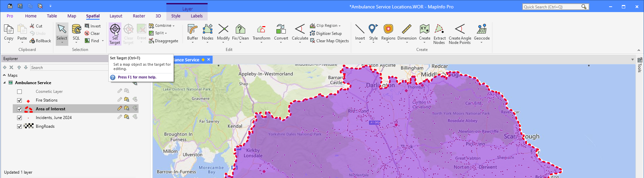Click the Disaggregate button
The image size is (644, 178).
coord(163,41)
